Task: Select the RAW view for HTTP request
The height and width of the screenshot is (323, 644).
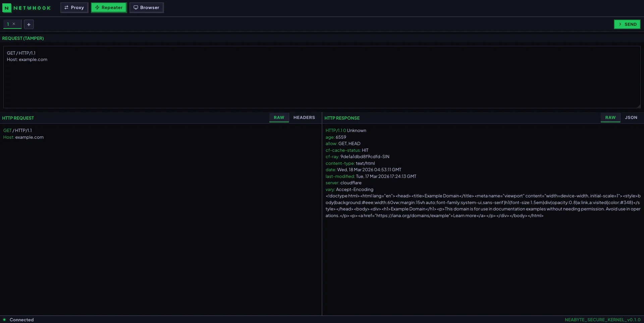Action: tap(279, 118)
